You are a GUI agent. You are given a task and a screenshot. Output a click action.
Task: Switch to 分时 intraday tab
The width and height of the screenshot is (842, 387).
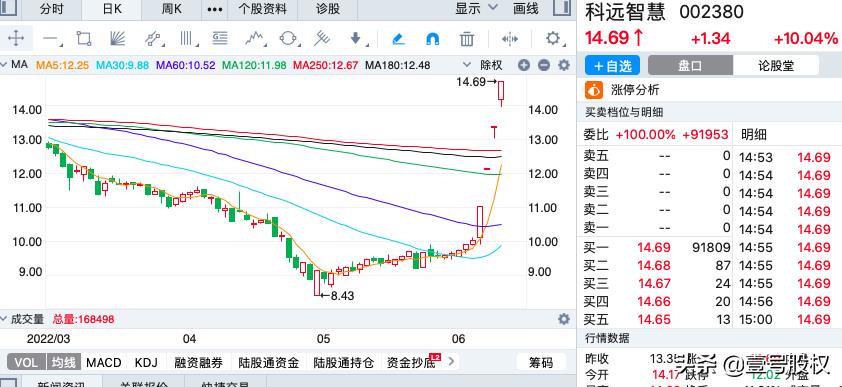52,9
